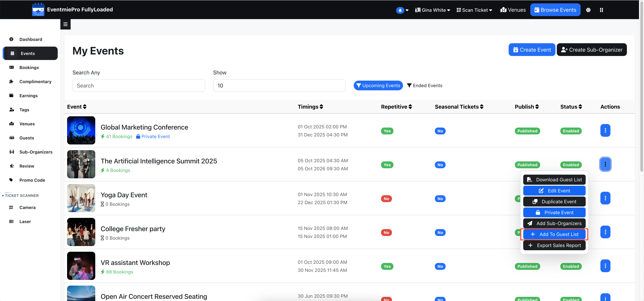Click the Create Sub-Organizer button
The image size is (644, 301).
[592, 50]
